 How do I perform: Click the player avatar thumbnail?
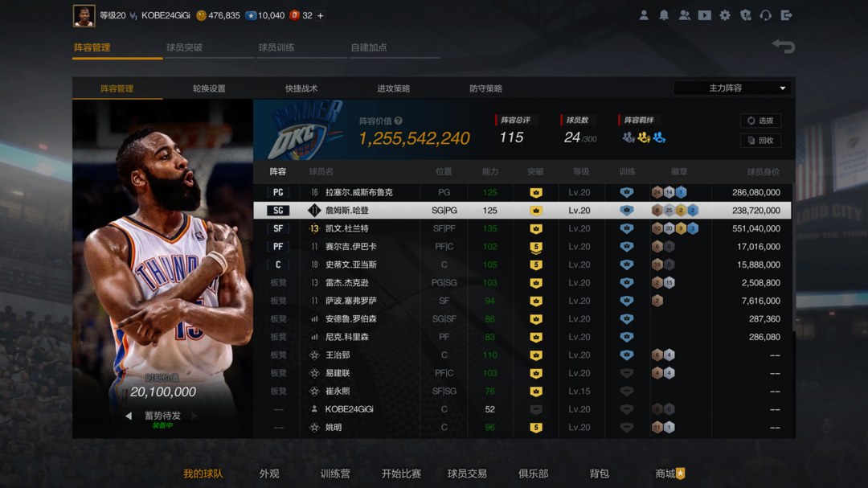point(84,15)
